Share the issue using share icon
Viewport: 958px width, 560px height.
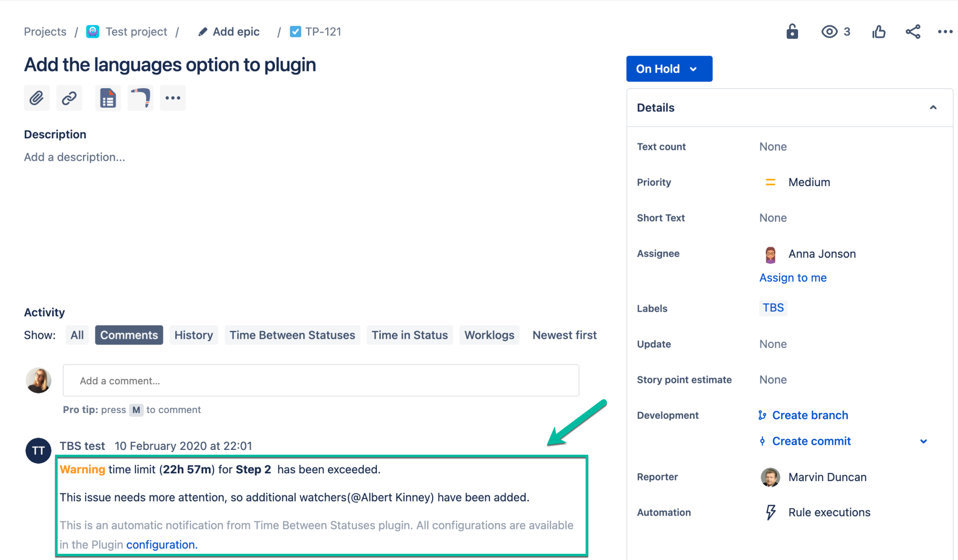[x=913, y=32]
